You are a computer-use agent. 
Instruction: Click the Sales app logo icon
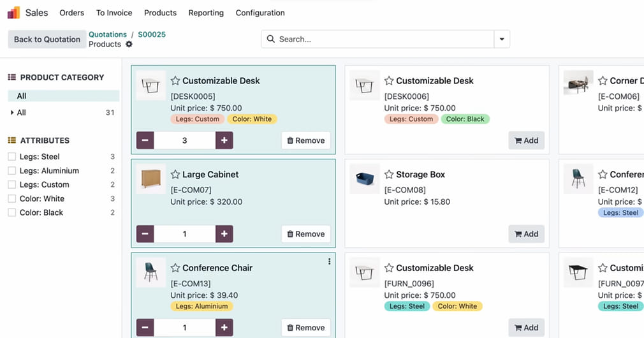pyautogui.click(x=13, y=13)
